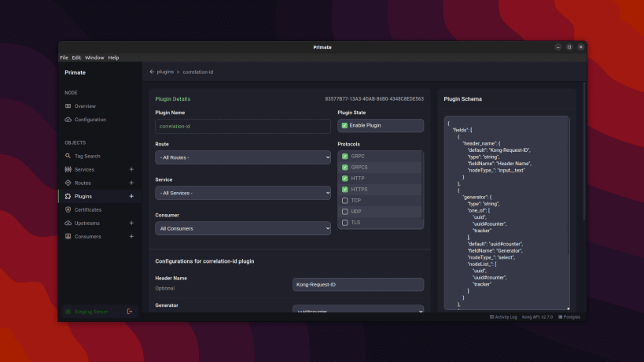Image resolution: width=644 pixels, height=362 pixels.
Task: Open the Window menu
Action: click(x=94, y=57)
